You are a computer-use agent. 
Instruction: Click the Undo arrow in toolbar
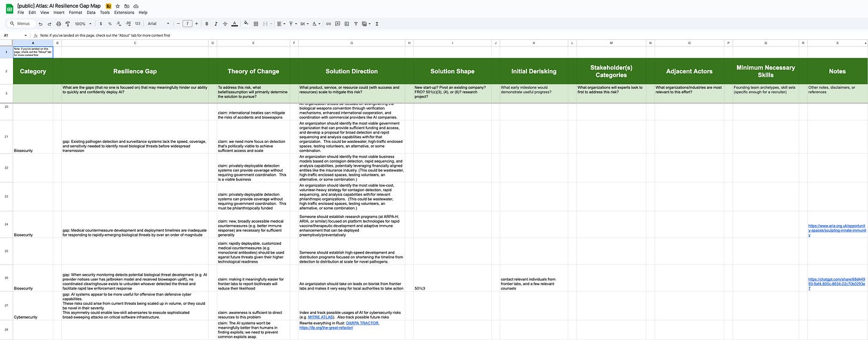[41, 24]
